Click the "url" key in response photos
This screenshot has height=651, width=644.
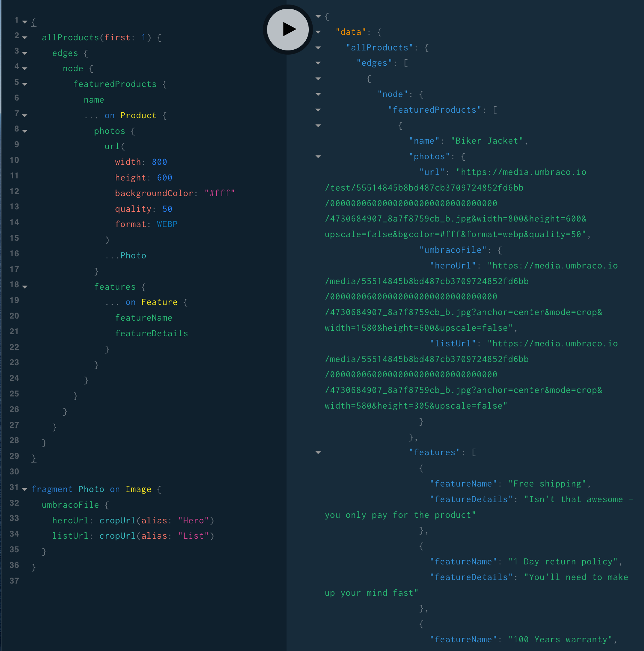(x=432, y=172)
